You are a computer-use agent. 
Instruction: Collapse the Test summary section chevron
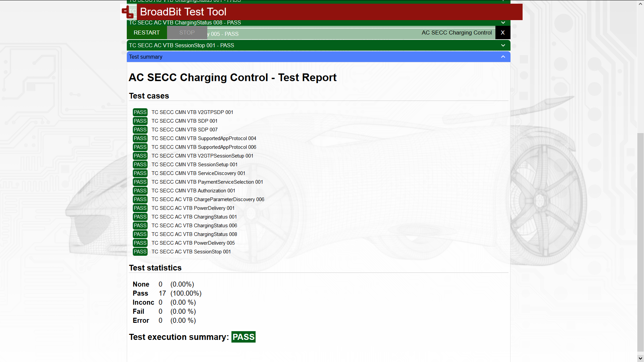point(503,57)
